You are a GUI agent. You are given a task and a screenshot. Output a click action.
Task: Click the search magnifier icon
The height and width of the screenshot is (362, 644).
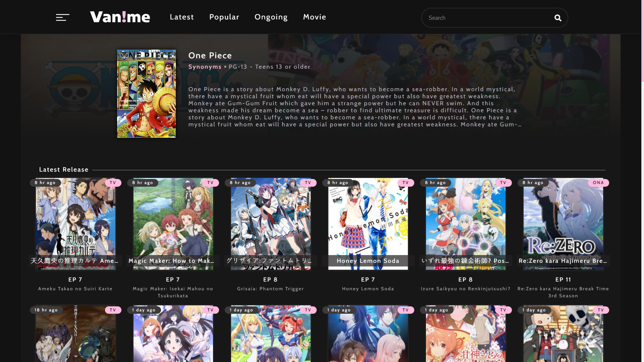pos(557,18)
